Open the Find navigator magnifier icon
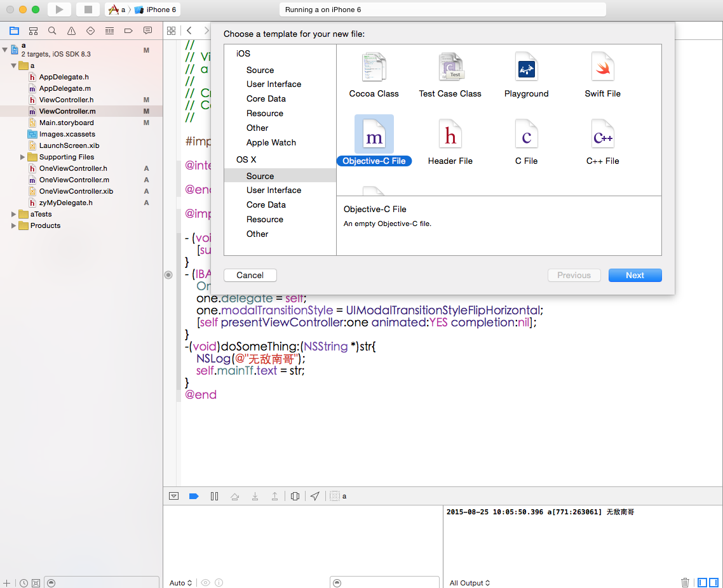The width and height of the screenshot is (723, 588). point(52,31)
